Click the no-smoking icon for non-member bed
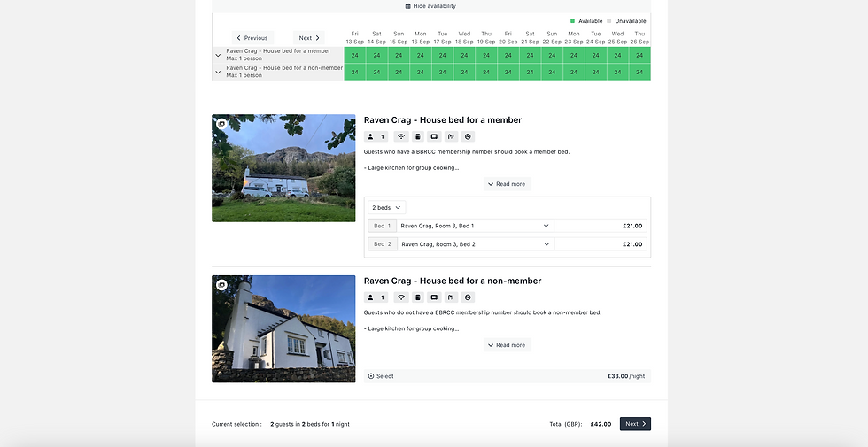The image size is (868, 447). [x=468, y=297]
